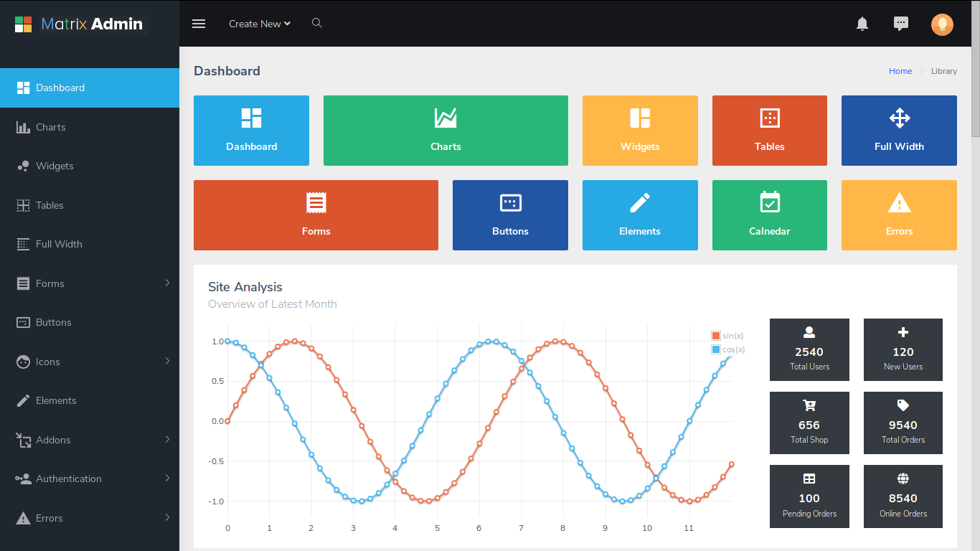Select Widgets in the sidebar
980x551 pixels.
[x=55, y=166]
